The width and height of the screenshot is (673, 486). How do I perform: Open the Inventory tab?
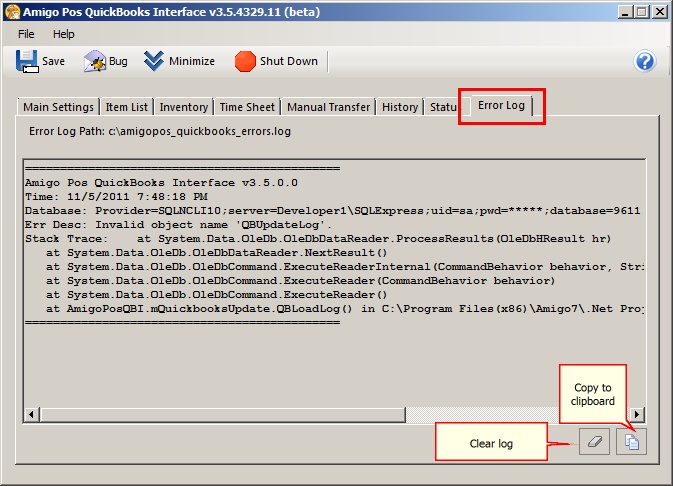[184, 107]
